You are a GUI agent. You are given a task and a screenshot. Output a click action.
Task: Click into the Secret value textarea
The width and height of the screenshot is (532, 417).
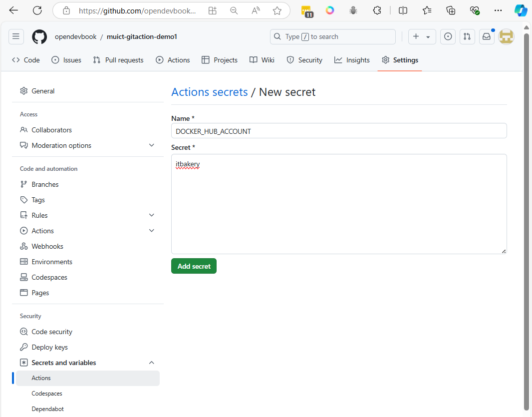(339, 204)
